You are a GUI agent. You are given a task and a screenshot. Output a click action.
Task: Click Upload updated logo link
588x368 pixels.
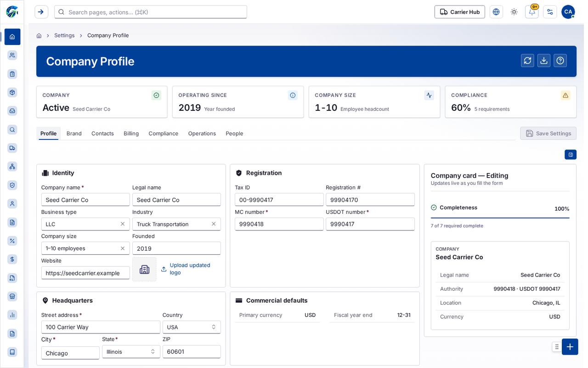(186, 269)
